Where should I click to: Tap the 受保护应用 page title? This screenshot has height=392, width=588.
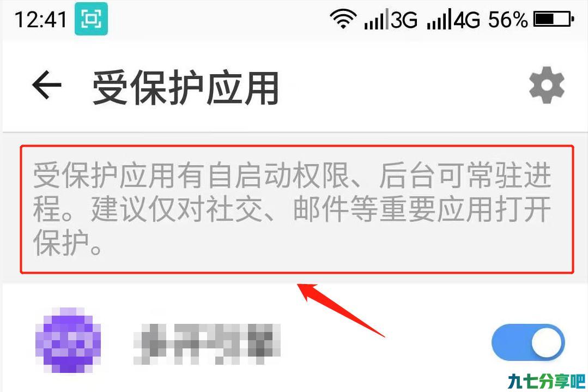coord(186,88)
